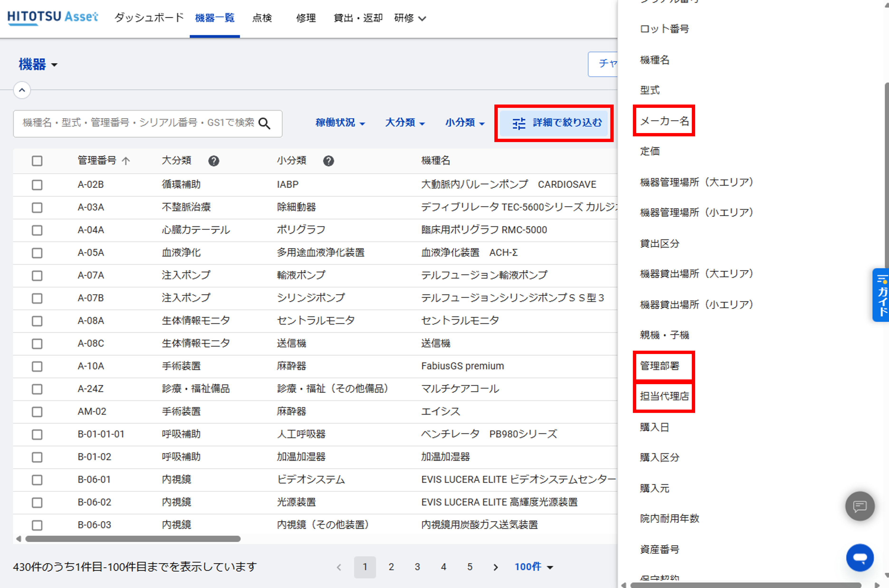This screenshot has height=588, width=889.
Task: Toggle the select-all checkbox in table header
Action: (37, 161)
